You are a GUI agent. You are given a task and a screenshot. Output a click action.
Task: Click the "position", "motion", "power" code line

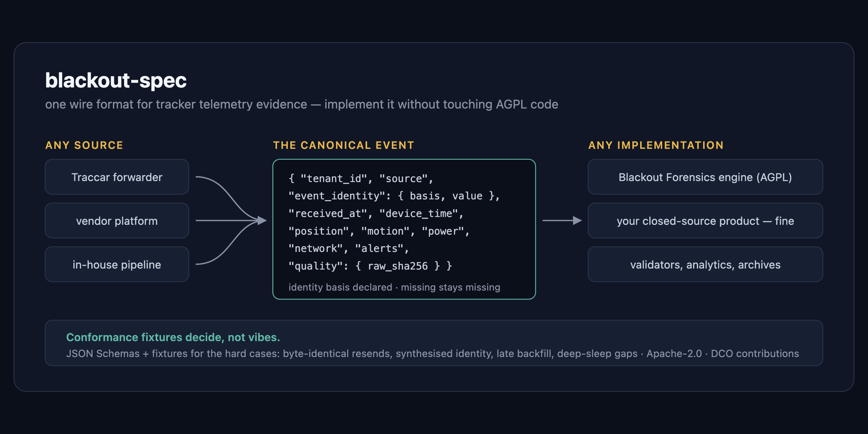coord(379,231)
